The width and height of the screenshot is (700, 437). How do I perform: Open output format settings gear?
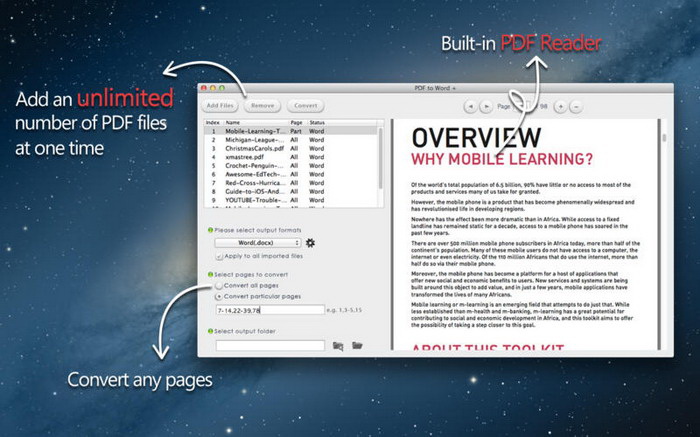(310, 243)
